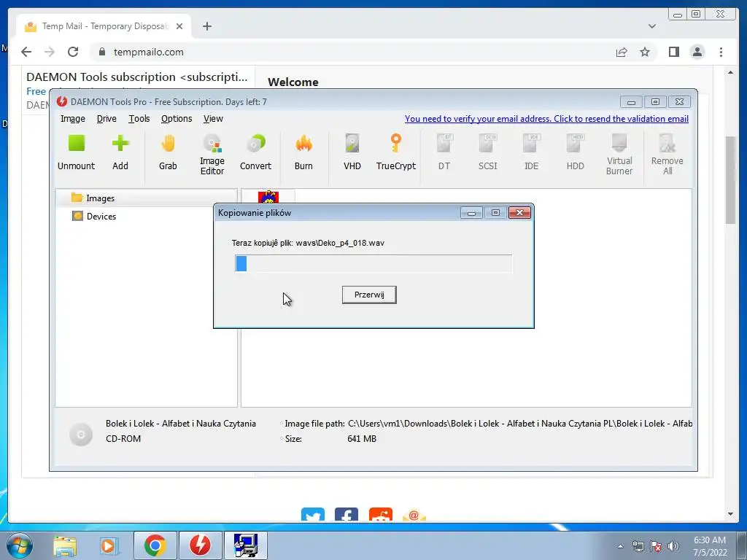Viewport: 747px width, 560px height.
Task: Click the share page icon in Chrome
Action: [x=622, y=52]
